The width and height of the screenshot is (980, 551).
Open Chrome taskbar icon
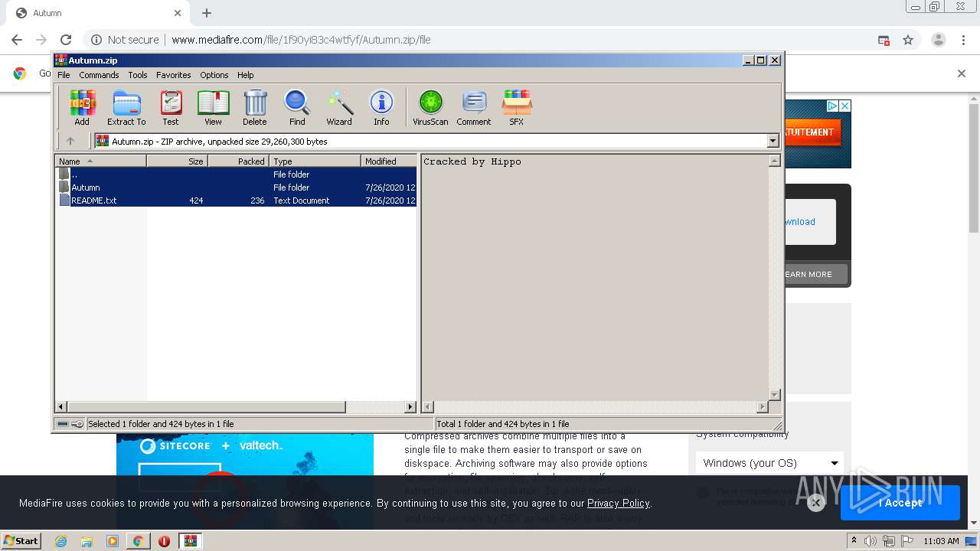138,541
